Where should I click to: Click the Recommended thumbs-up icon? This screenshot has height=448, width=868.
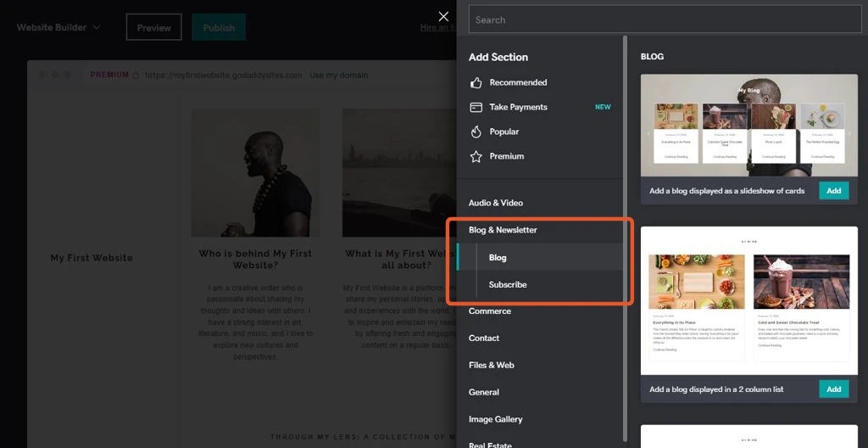pyautogui.click(x=476, y=82)
